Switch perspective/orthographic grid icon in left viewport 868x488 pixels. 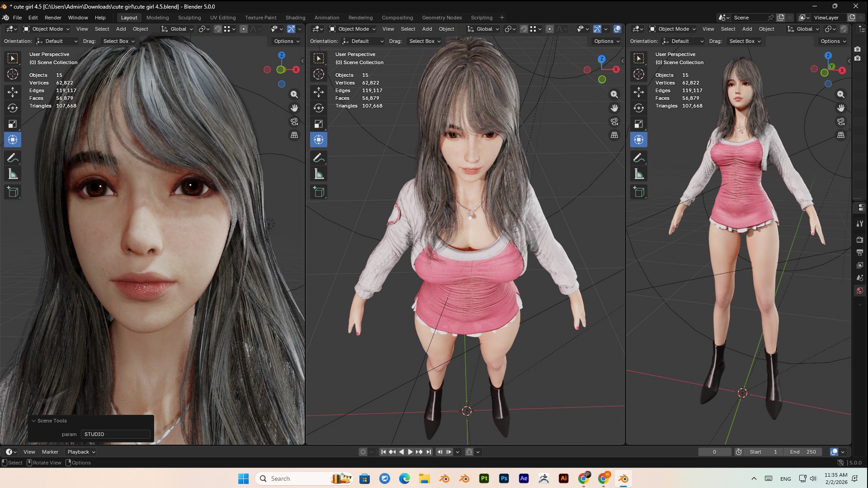(x=294, y=135)
